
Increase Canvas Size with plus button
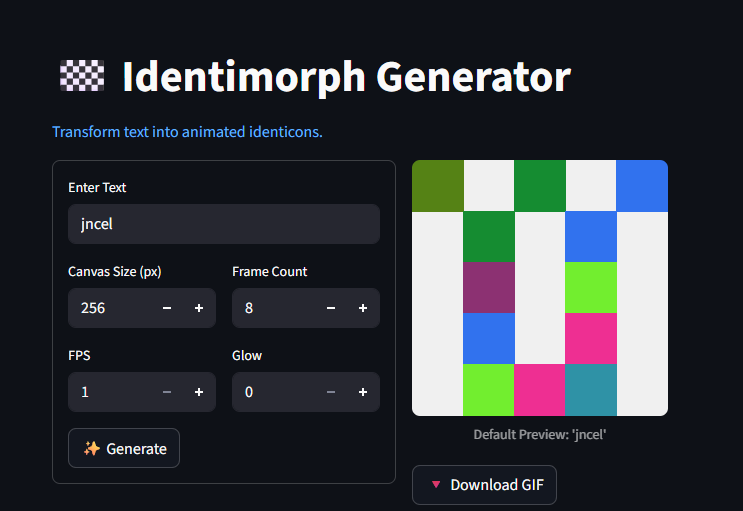[x=199, y=308]
